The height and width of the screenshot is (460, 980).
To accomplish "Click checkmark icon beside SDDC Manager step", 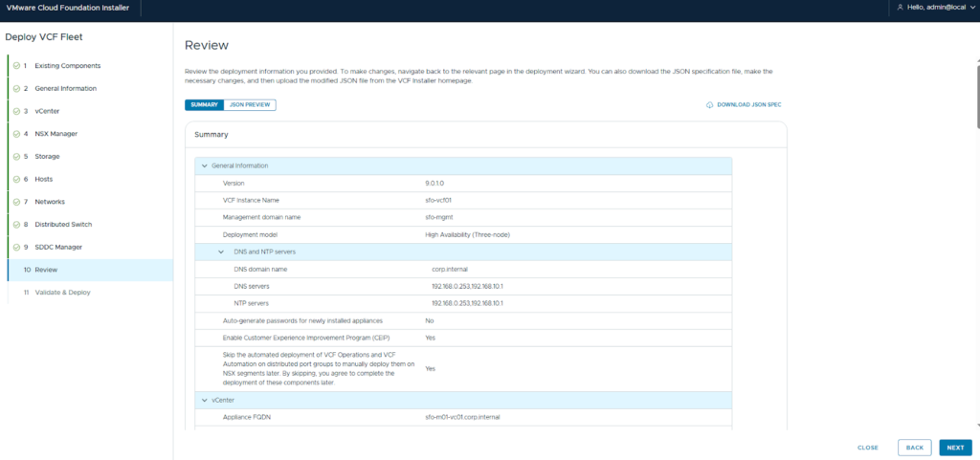I will pos(16,248).
